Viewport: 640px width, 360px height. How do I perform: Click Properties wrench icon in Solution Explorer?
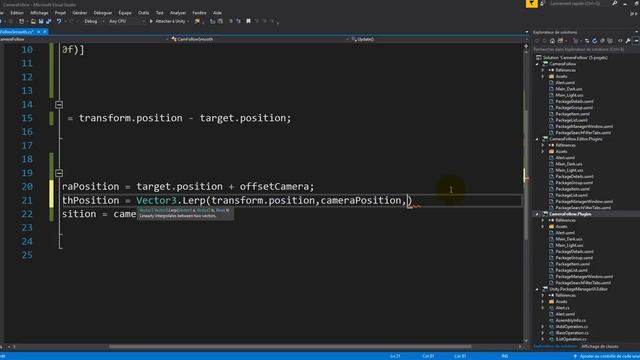click(x=628, y=41)
